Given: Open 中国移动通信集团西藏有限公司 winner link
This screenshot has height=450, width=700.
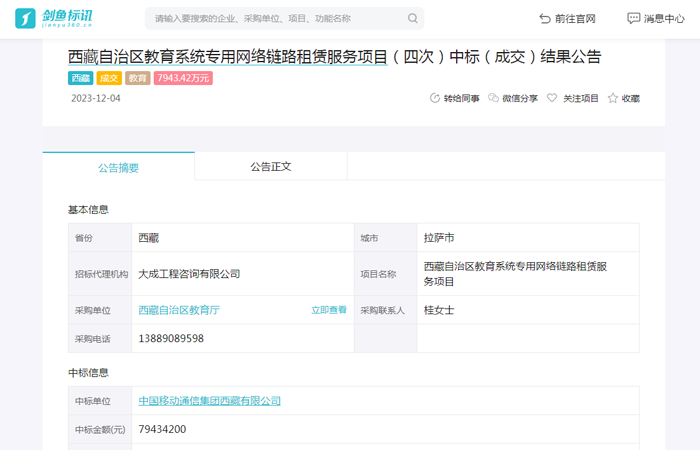Looking at the screenshot, I should point(209,400).
